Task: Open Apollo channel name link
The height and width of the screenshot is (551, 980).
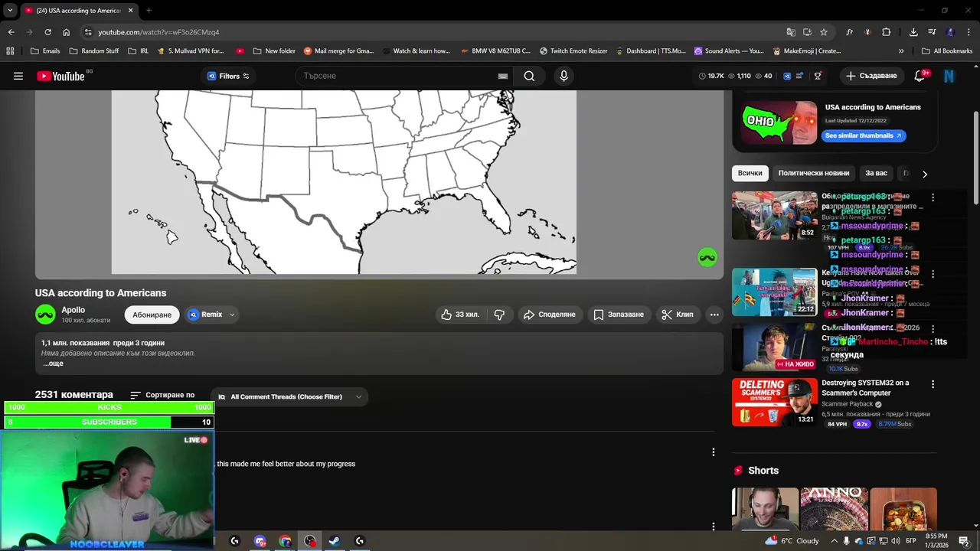Action: tap(73, 310)
